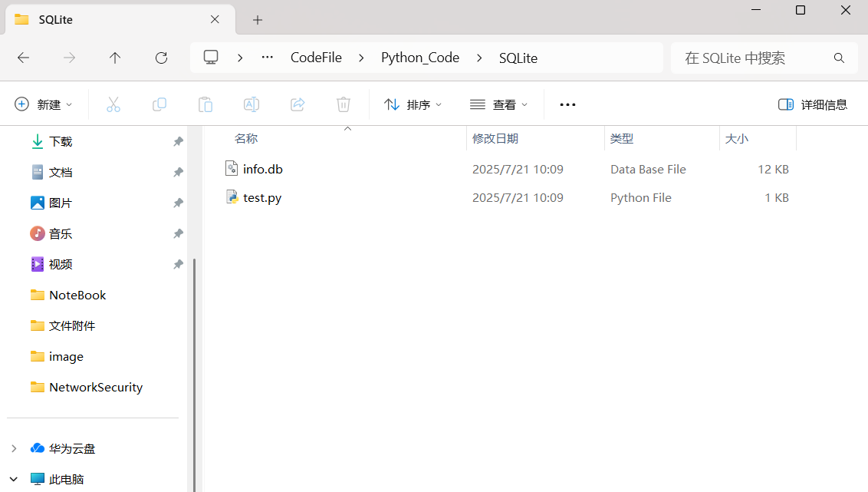Image resolution: width=868 pixels, height=492 pixels.
Task: Sort by 类型 column header
Action: pyautogui.click(x=622, y=138)
